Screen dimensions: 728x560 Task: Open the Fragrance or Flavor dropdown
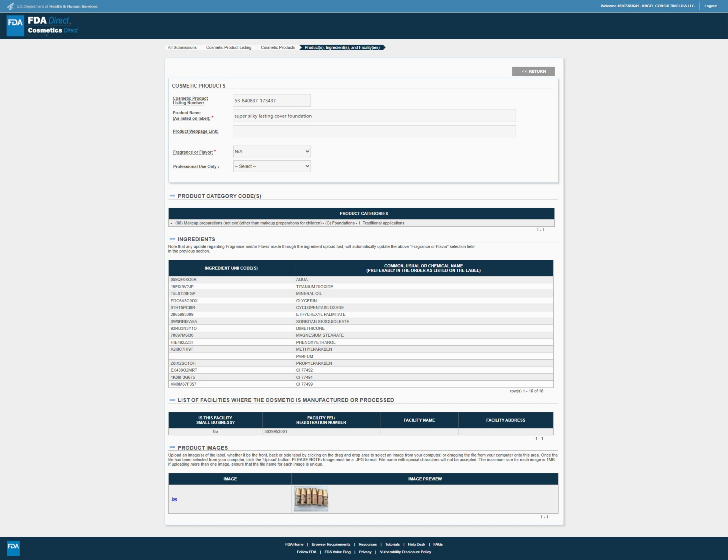(x=272, y=152)
